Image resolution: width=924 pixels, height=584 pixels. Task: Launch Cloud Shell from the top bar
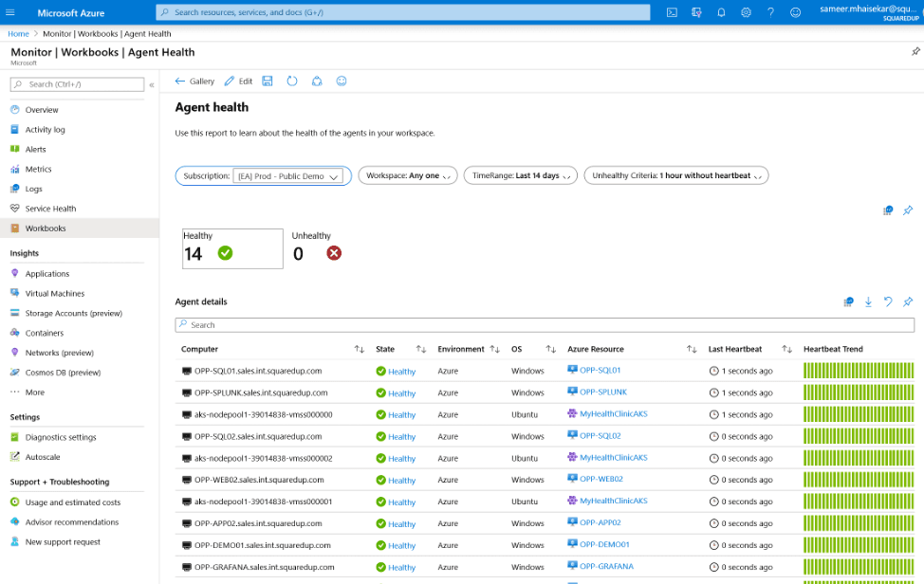coord(672,12)
